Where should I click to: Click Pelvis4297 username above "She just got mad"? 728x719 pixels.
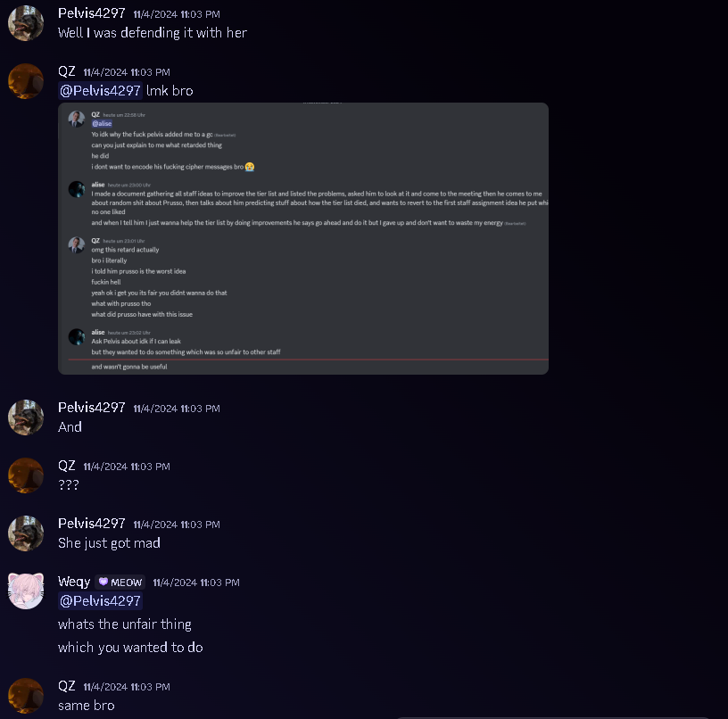[x=91, y=524]
